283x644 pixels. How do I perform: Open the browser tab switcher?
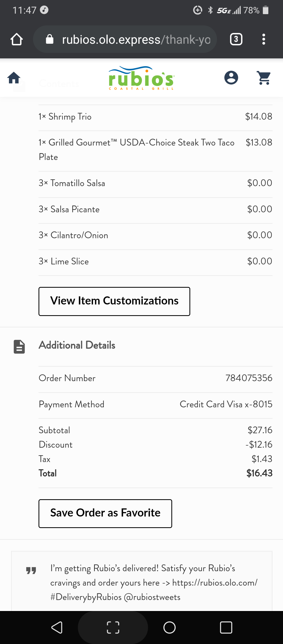point(236,39)
